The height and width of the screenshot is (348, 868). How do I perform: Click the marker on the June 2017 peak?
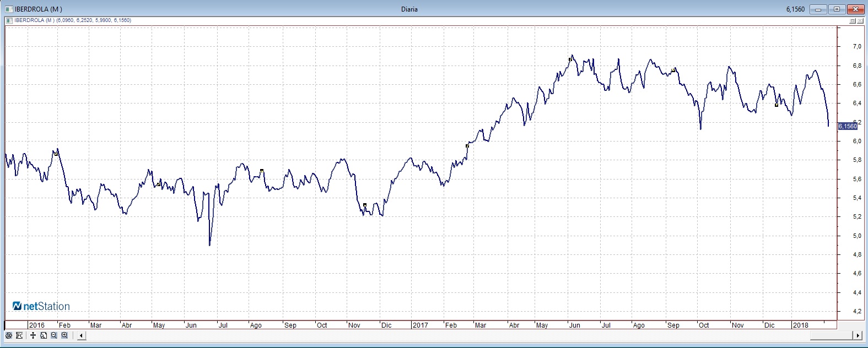click(570, 59)
